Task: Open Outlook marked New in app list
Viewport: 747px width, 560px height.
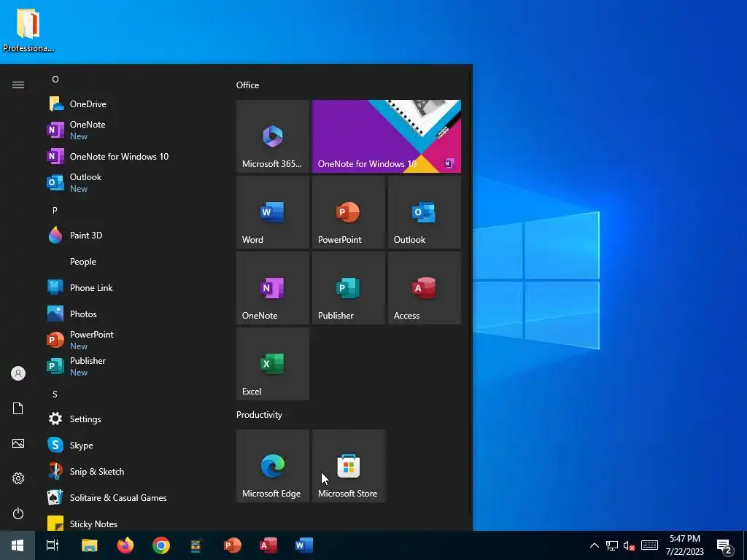Action: pyautogui.click(x=133, y=182)
